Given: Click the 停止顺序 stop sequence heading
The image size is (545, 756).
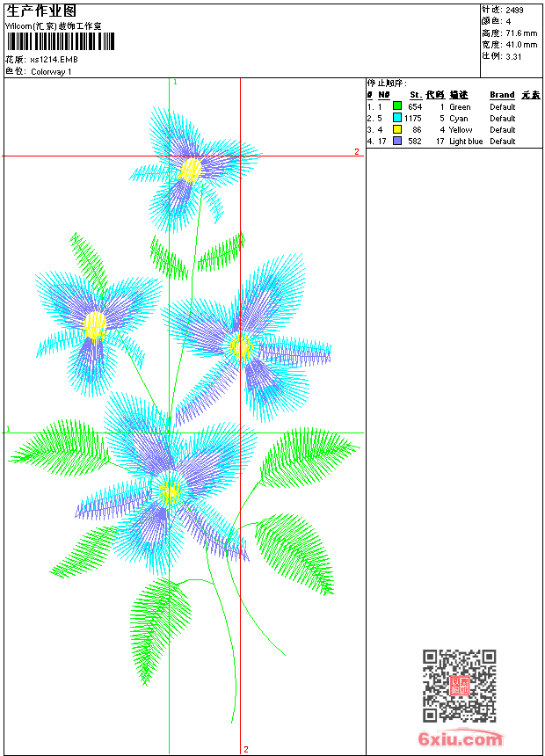Looking at the screenshot, I should [x=387, y=83].
